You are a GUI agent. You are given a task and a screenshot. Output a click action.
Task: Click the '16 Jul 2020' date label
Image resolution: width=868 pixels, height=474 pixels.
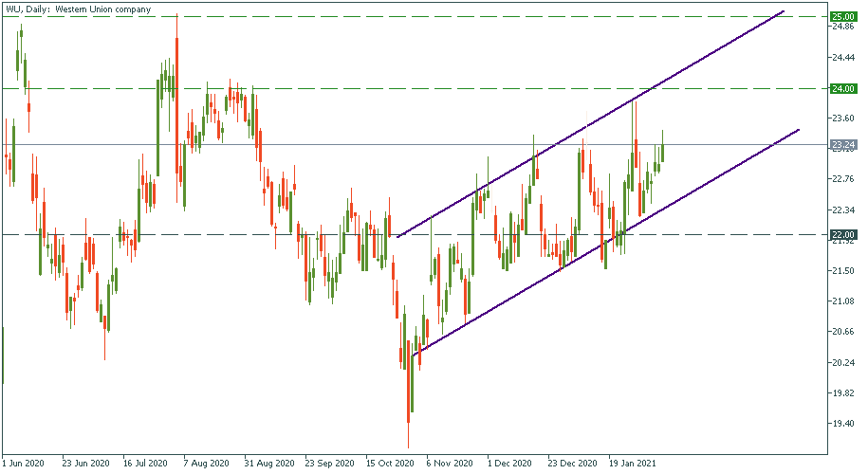click(x=145, y=465)
